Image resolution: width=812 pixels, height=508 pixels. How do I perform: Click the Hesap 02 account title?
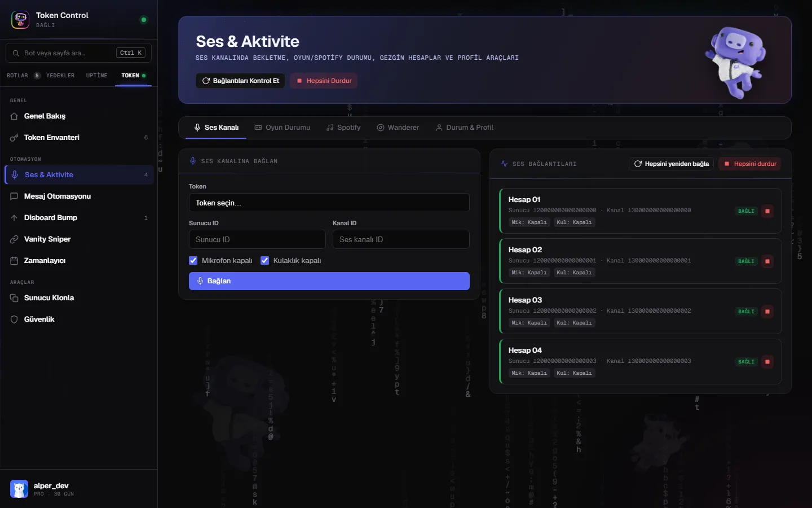coord(525,250)
